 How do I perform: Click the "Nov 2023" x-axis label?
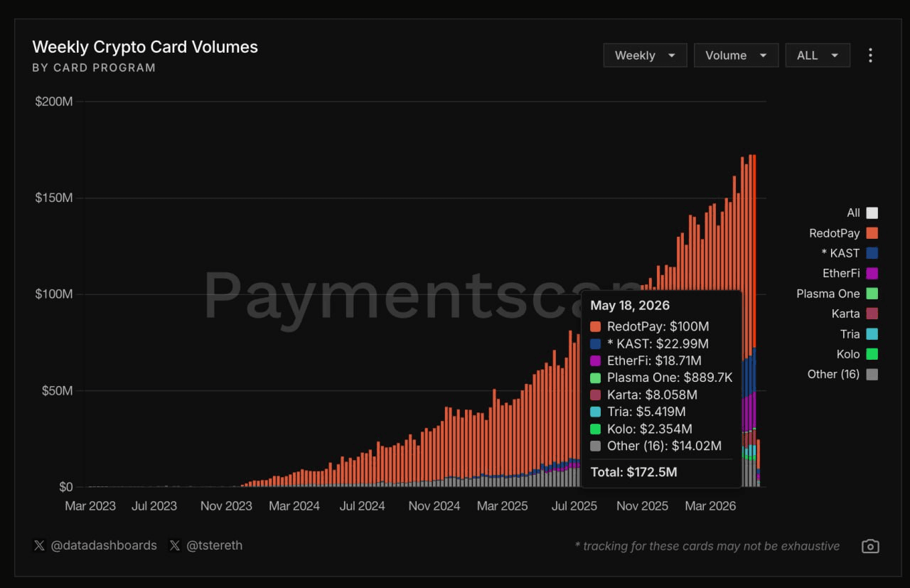[226, 506]
